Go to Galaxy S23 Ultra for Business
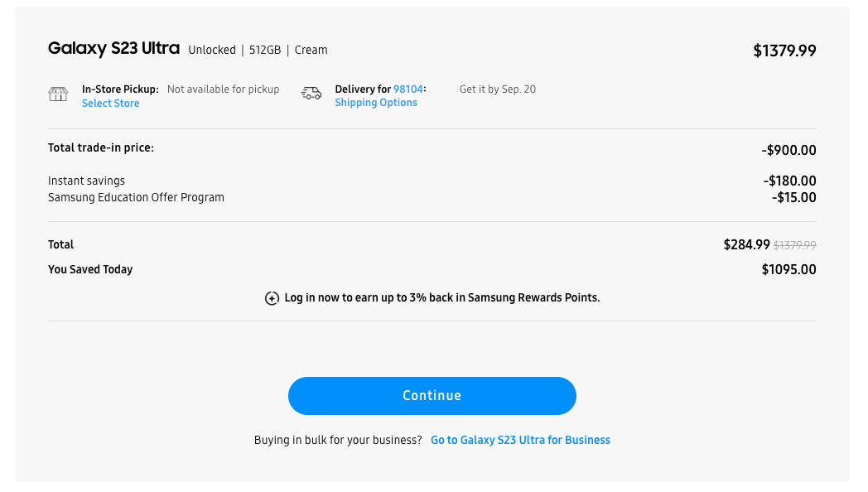Screen dimensions: 868x492 click(520, 440)
